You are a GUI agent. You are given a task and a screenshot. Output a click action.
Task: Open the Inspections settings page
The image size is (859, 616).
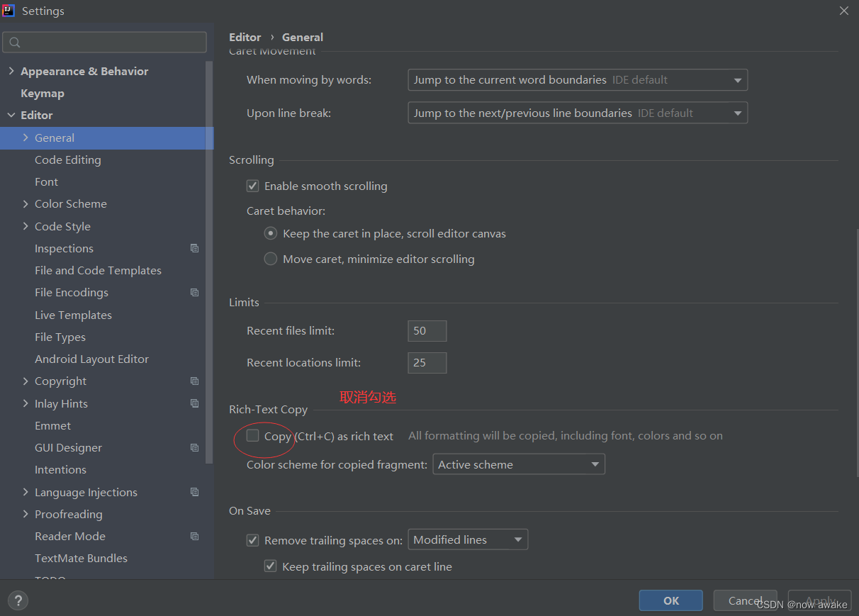64,248
